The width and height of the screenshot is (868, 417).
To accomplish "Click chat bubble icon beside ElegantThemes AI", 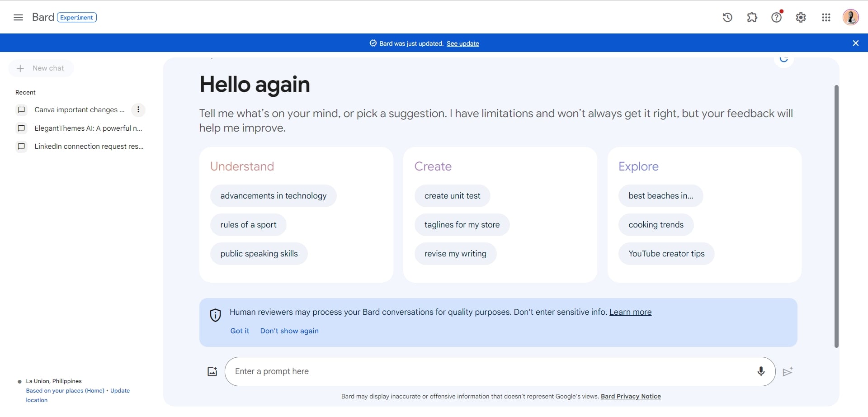I will click(21, 128).
